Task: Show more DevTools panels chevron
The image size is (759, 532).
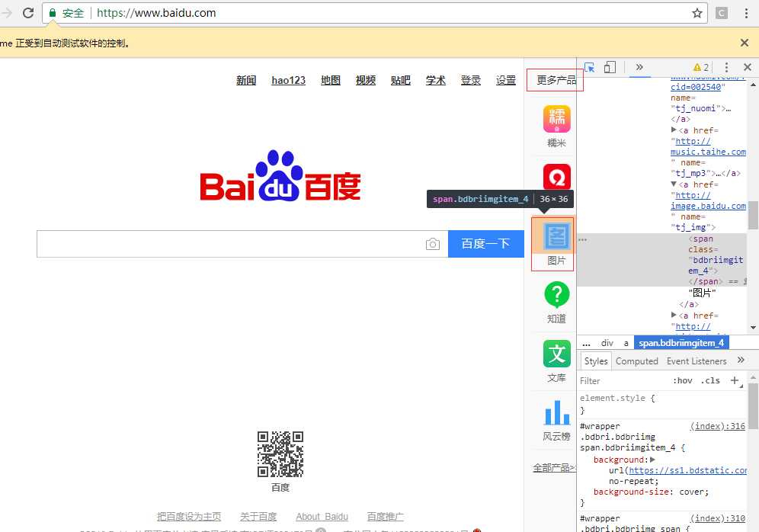Action: [639, 67]
